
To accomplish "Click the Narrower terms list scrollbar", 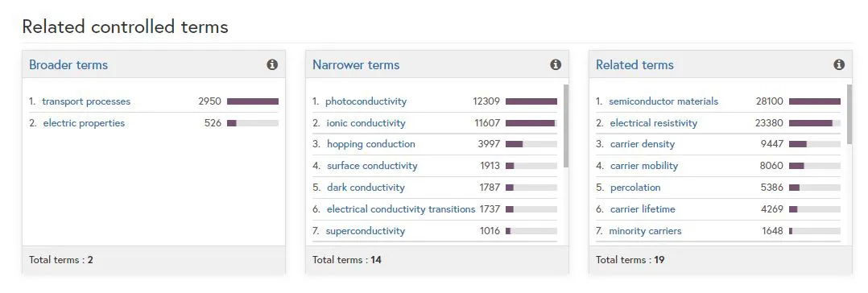I will [566, 126].
